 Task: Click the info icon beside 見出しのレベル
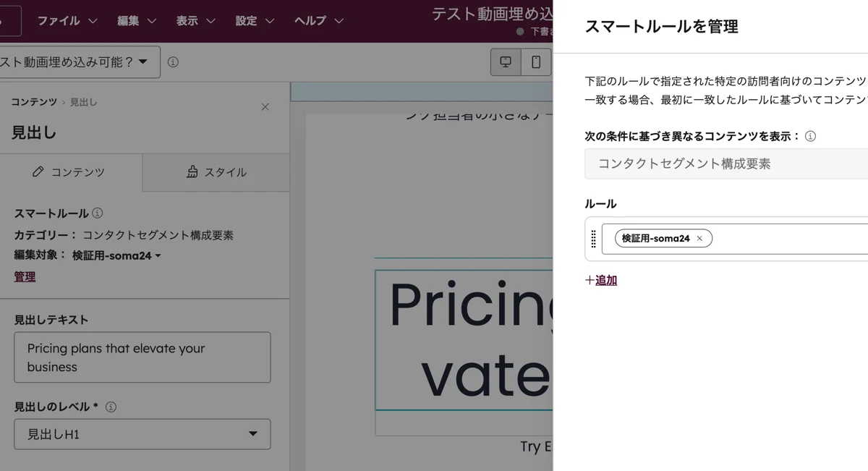point(110,407)
